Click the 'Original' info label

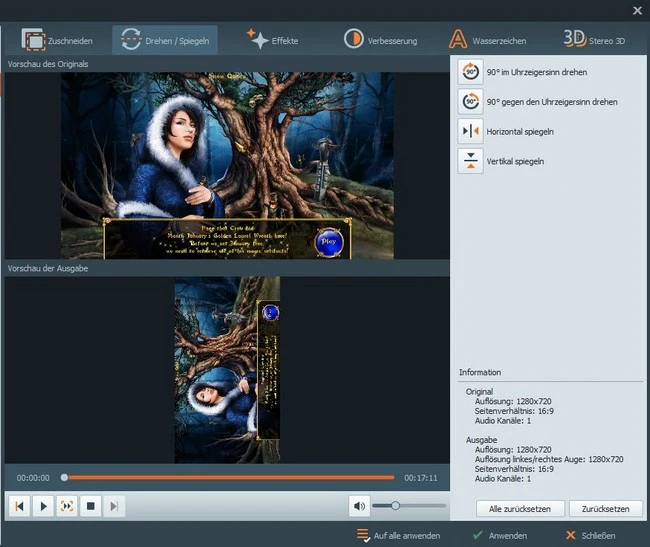tap(479, 392)
